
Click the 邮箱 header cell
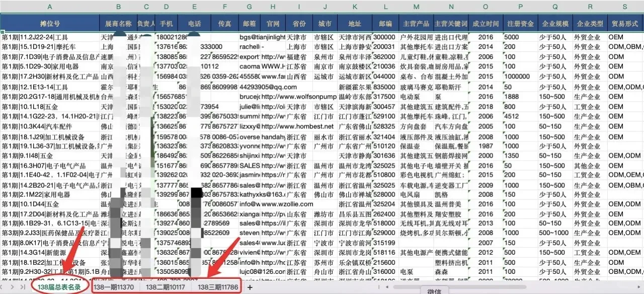(x=250, y=24)
